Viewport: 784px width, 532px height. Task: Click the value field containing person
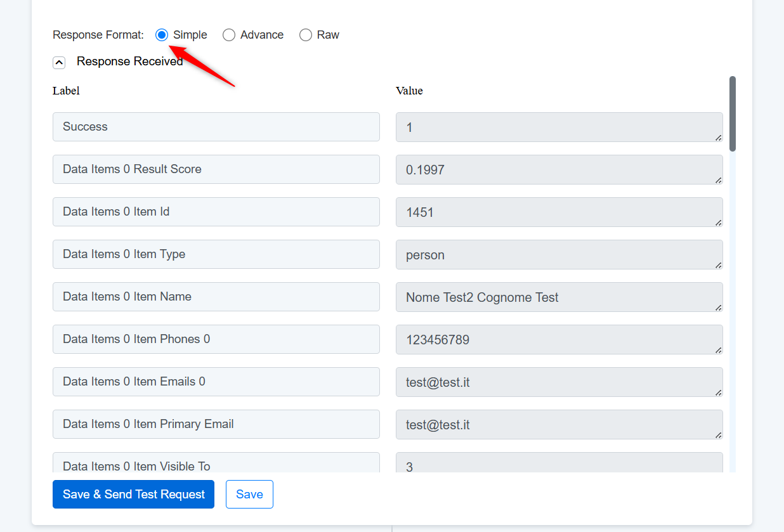tap(558, 255)
